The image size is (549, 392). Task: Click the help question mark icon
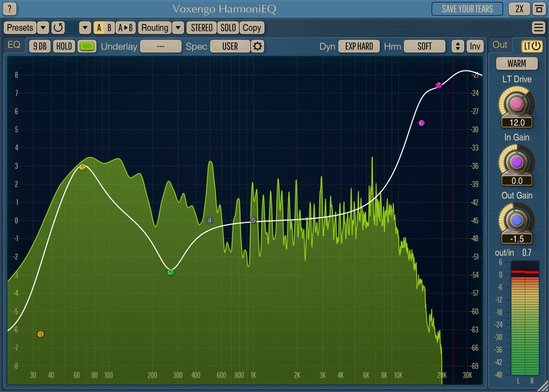tap(10, 9)
